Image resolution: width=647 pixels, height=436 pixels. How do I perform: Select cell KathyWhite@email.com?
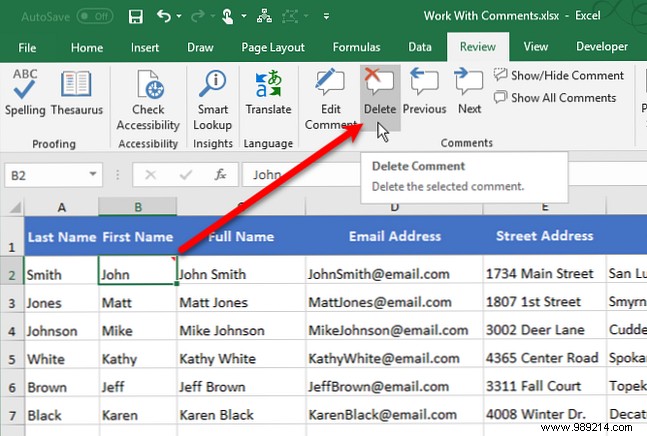(394, 354)
